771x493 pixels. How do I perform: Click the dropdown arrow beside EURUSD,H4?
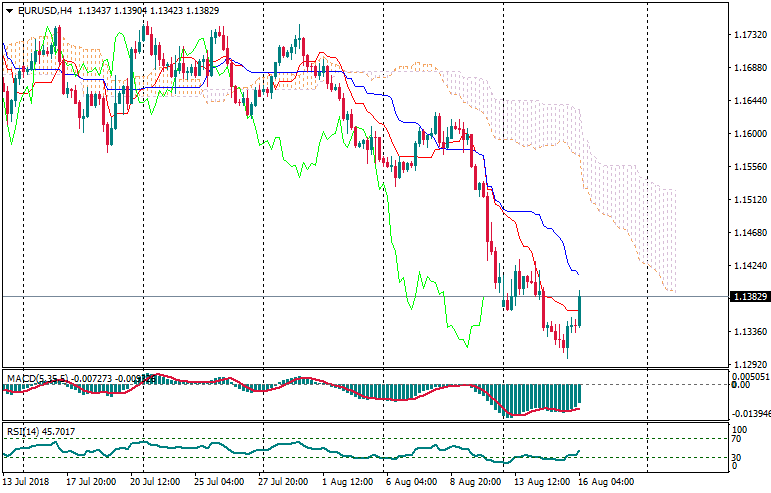(x=8, y=10)
